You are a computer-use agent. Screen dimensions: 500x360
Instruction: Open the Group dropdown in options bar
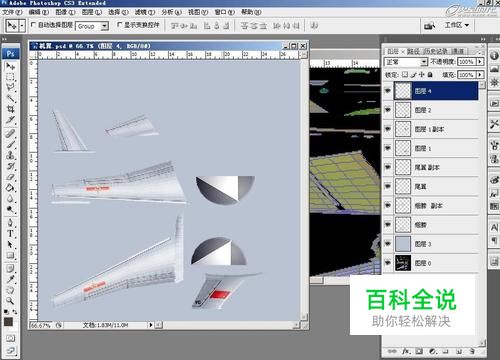pyautogui.click(x=92, y=26)
